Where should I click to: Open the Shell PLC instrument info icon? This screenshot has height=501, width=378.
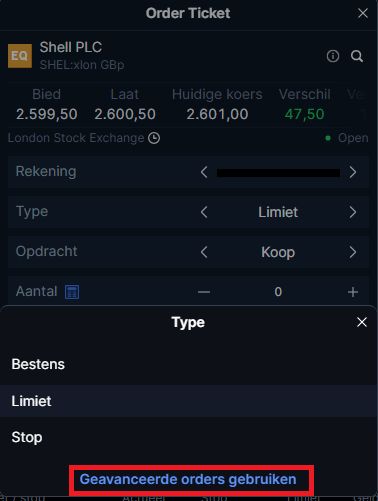333,56
